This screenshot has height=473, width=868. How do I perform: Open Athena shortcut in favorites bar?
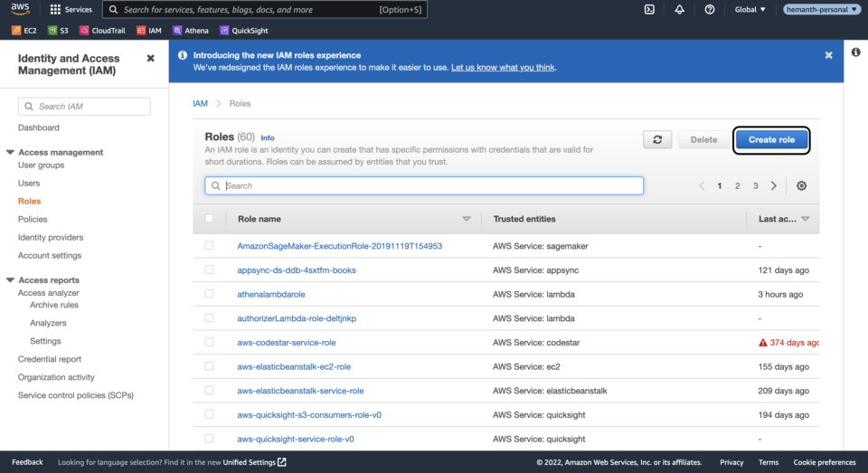(x=191, y=31)
